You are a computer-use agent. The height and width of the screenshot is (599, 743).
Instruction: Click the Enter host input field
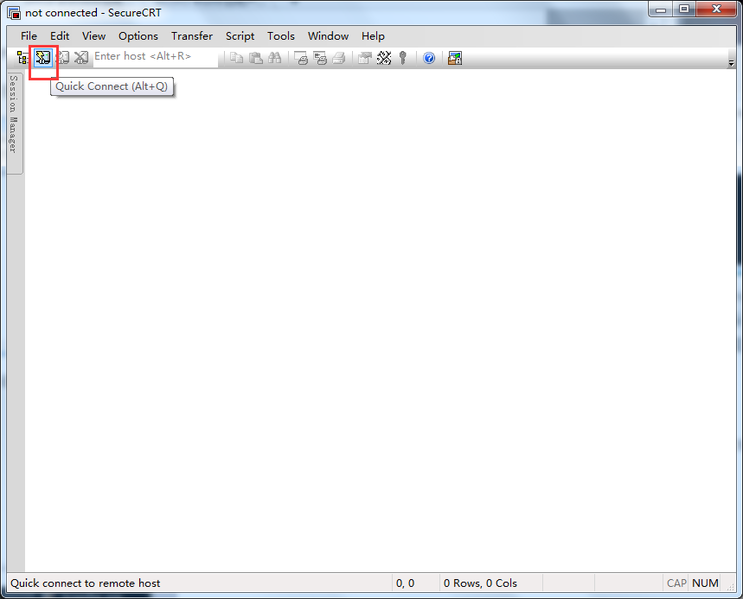[x=154, y=57]
